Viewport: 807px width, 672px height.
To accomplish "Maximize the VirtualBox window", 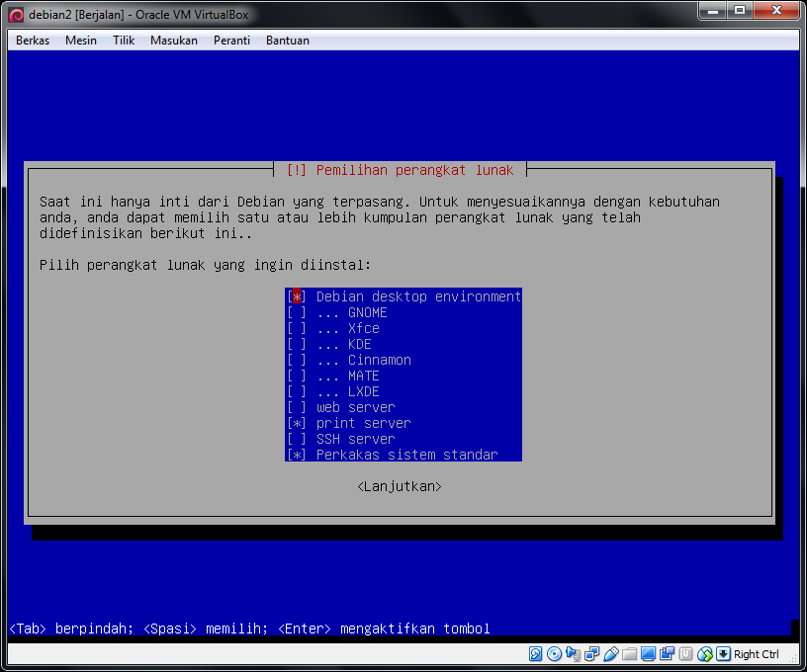I will [740, 10].
